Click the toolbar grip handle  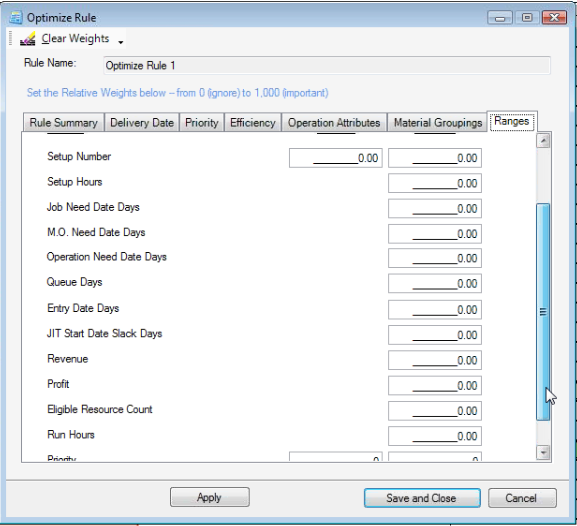11,38
